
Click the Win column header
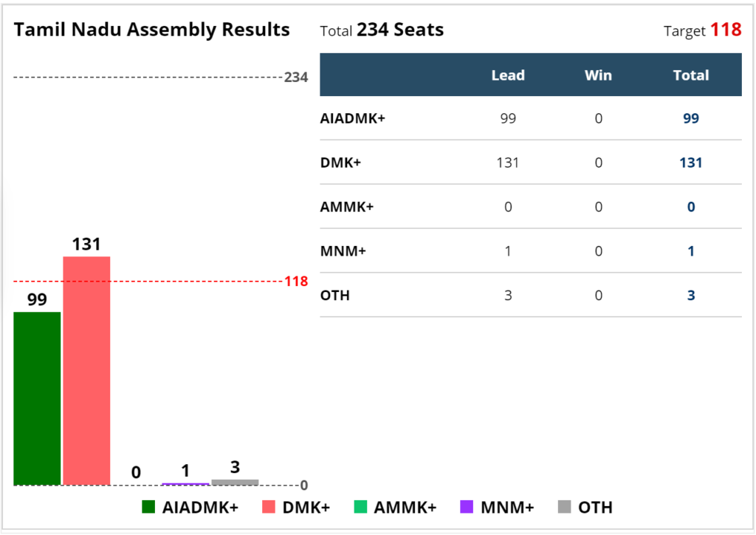598,75
